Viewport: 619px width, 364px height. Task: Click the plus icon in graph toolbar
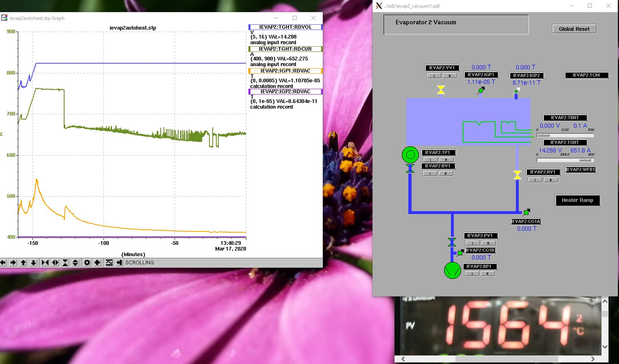pyautogui.click(x=97, y=263)
